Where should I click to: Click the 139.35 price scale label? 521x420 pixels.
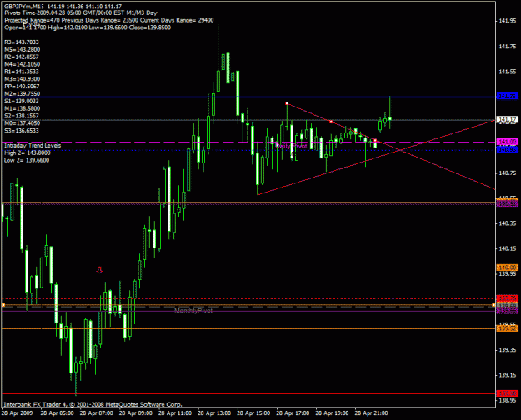coord(508,349)
